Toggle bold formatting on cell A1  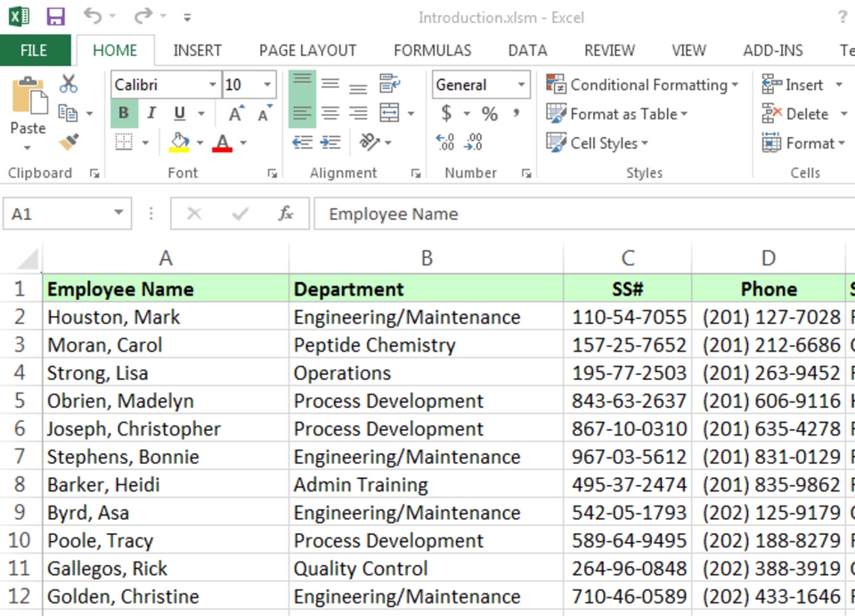(x=123, y=113)
